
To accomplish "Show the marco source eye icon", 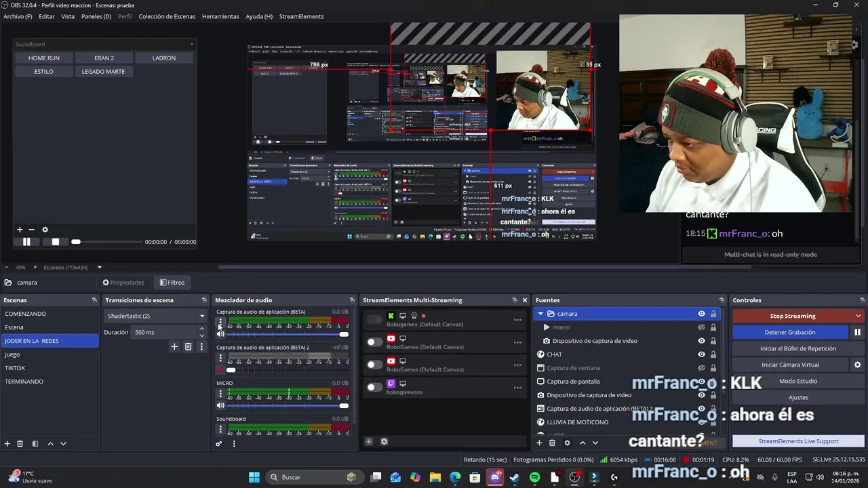I will tap(701, 327).
